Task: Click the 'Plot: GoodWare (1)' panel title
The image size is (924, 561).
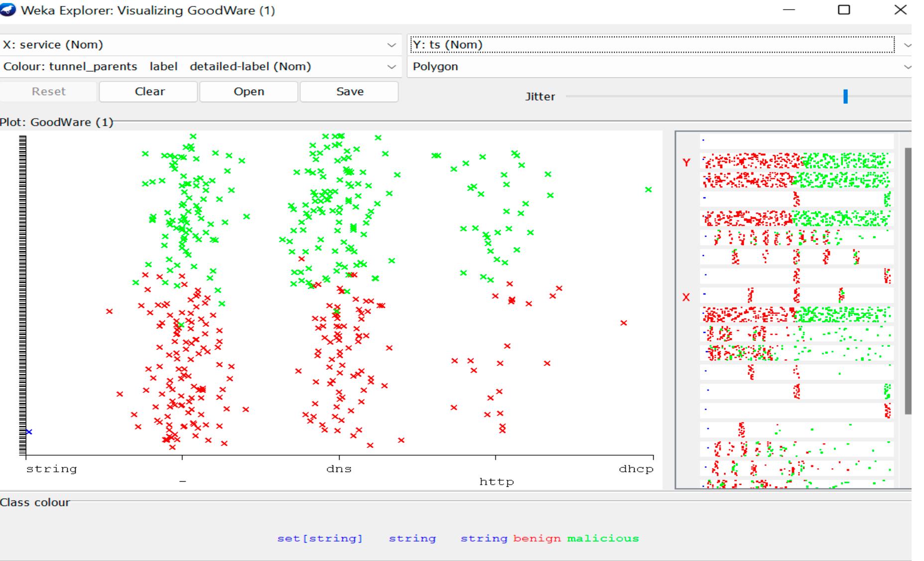Action: (56, 122)
